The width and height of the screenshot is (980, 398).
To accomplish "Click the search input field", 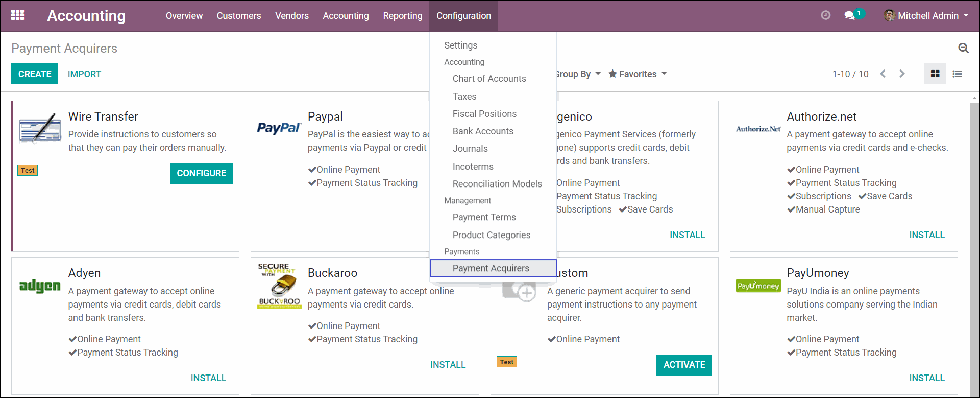I will coord(755,48).
